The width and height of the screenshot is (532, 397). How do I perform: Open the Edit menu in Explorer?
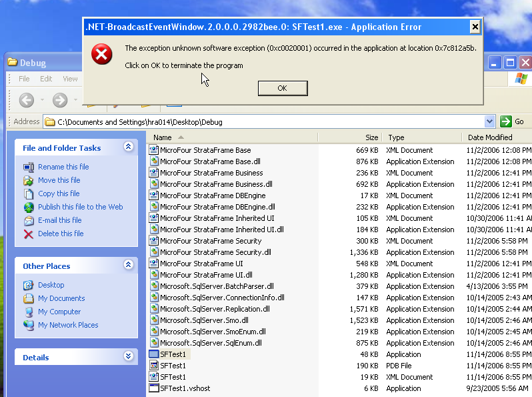pyautogui.click(x=46, y=79)
